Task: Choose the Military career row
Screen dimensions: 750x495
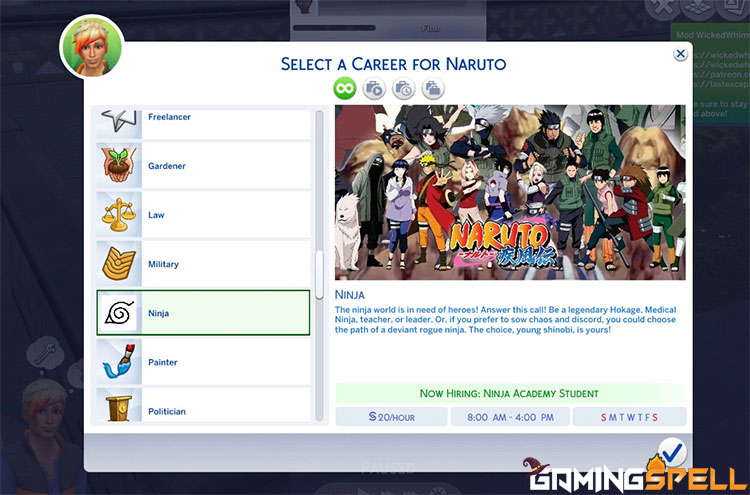Action: [x=204, y=264]
